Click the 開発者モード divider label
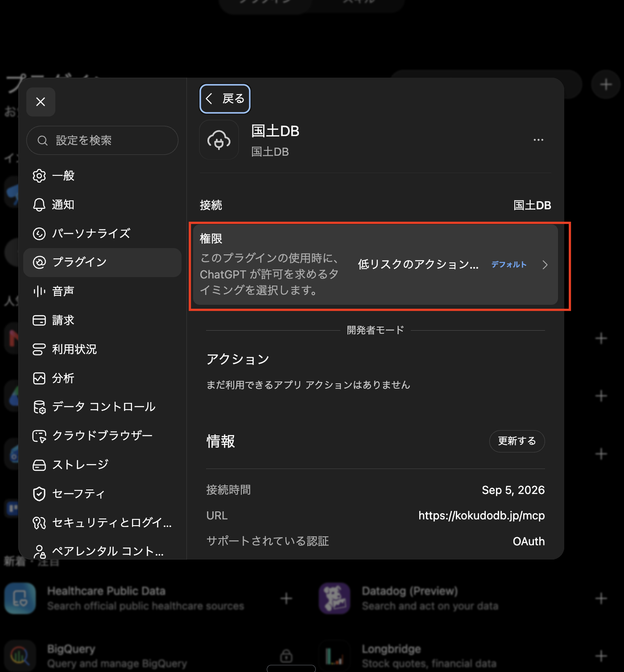 click(376, 330)
